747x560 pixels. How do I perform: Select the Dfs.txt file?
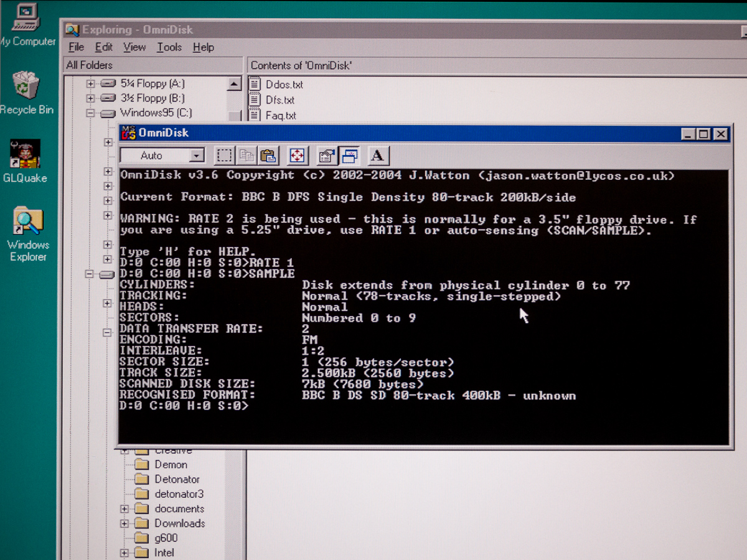pos(280,100)
